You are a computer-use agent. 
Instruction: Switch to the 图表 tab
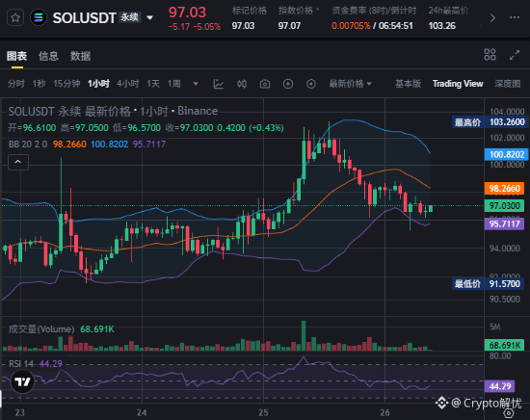click(16, 56)
